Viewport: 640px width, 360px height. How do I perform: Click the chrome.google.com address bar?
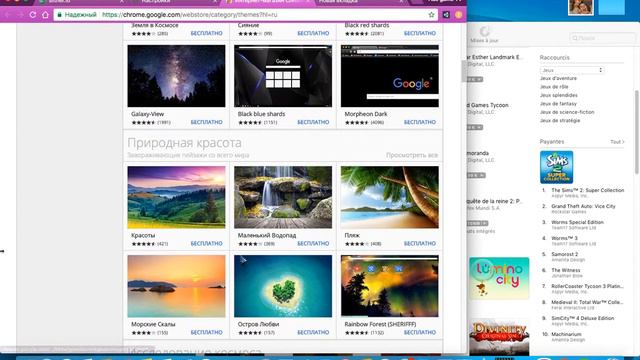pyautogui.click(x=245, y=15)
